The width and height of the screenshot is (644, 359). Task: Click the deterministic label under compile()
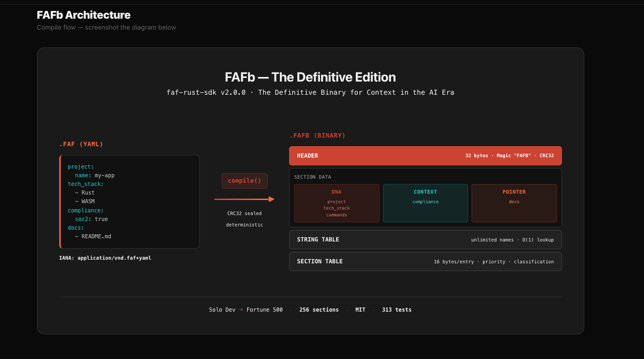point(244,224)
